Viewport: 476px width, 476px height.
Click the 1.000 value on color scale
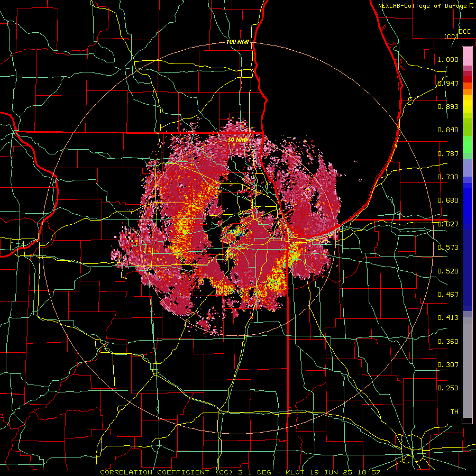coord(448,59)
